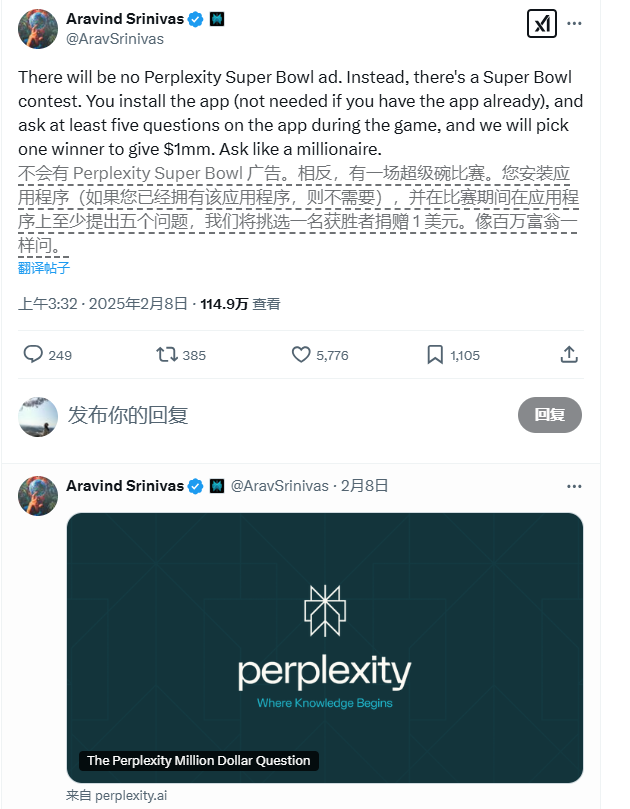This screenshot has width=630, height=809.
Task: Open more options on the second post
Action: (574, 486)
